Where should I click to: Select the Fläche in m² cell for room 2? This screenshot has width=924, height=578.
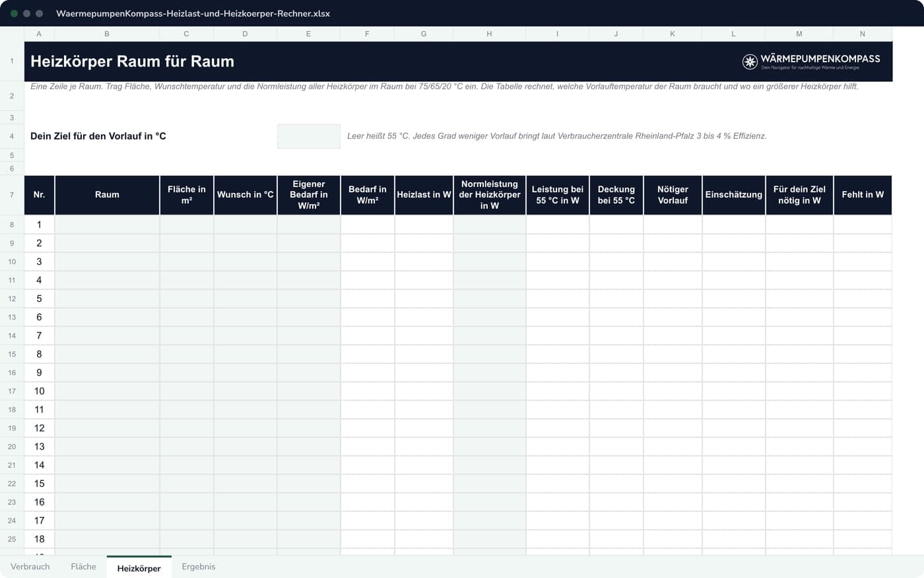coord(187,243)
